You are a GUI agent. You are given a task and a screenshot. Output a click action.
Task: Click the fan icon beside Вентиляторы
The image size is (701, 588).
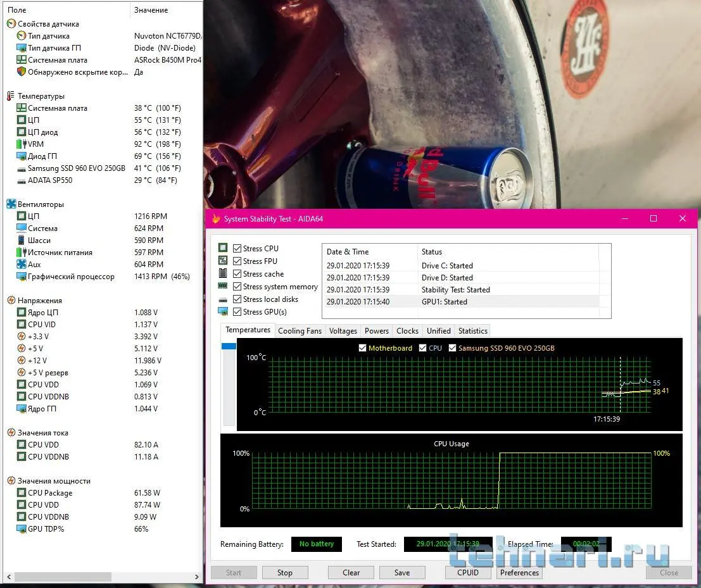[11, 204]
